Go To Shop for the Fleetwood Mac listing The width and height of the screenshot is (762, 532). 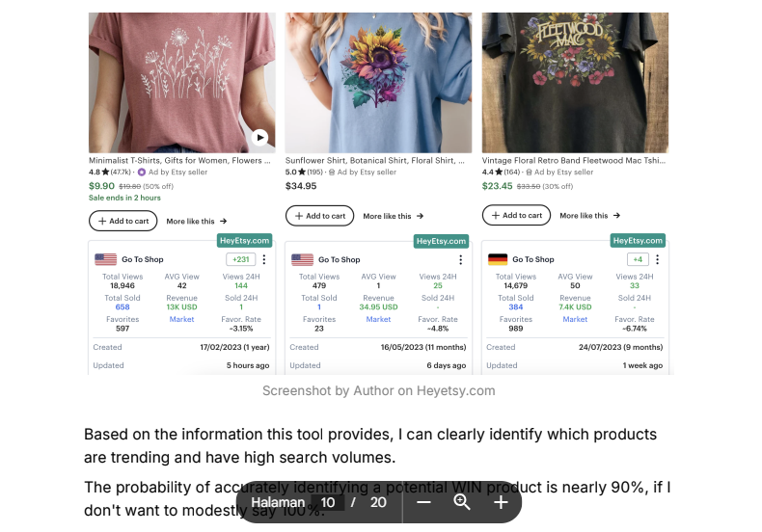click(532, 259)
